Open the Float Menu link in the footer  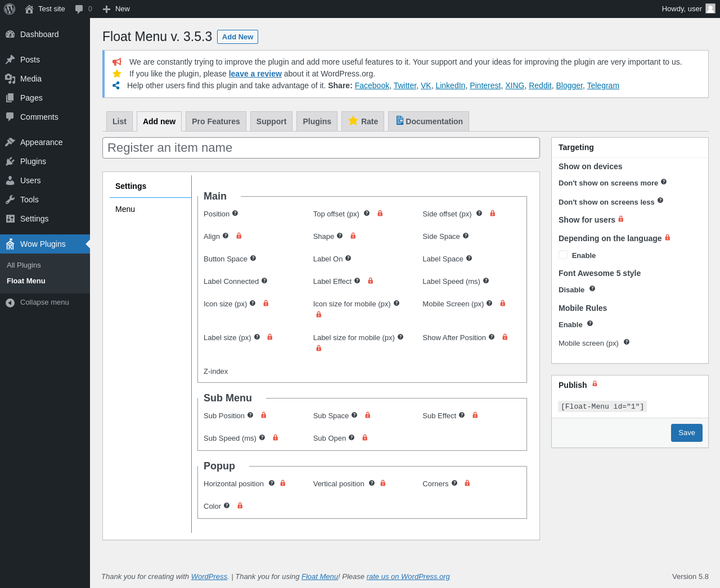(319, 576)
